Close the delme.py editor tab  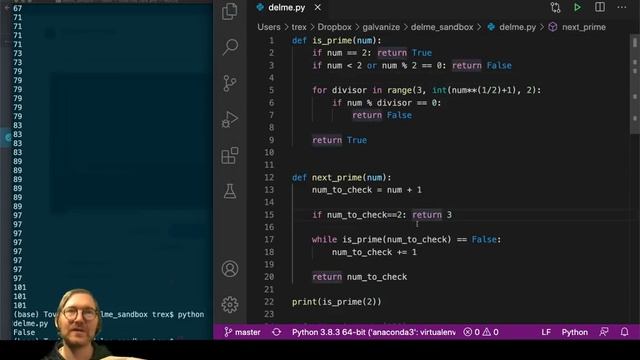[x=318, y=8]
